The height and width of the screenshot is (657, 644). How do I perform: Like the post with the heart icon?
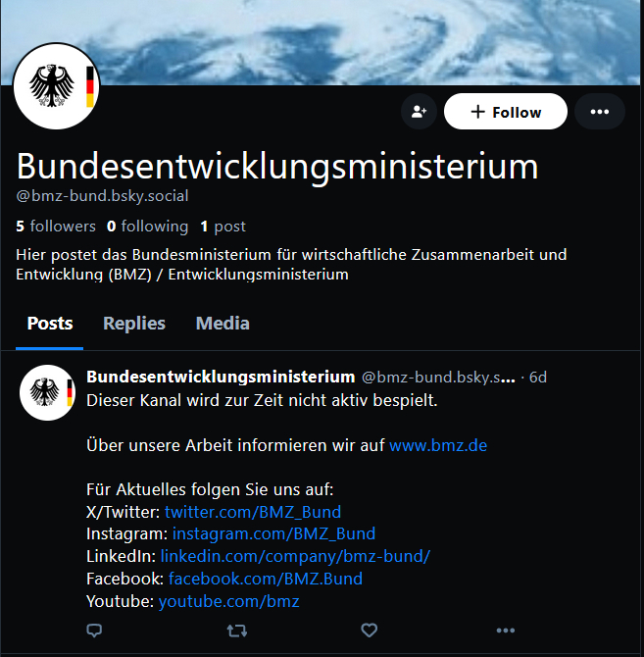(x=369, y=631)
